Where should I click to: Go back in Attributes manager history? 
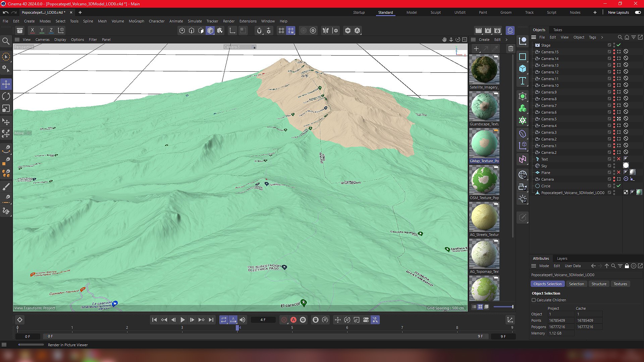pyautogui.click(x=593, y=266)
